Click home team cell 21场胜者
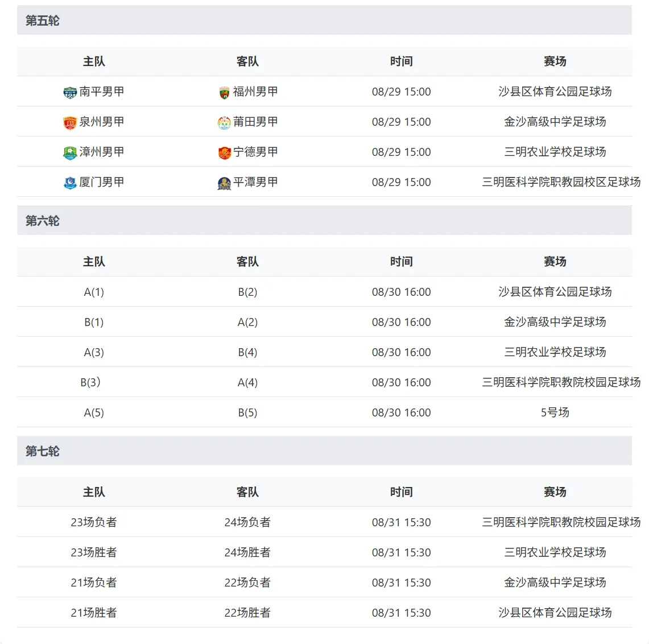This screenshot has width=649, height=644. tap(94, 613)
